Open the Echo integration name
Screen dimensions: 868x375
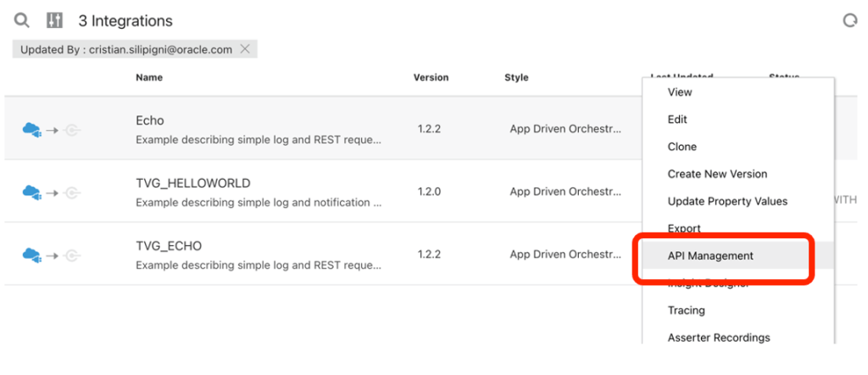coord(150,120)
